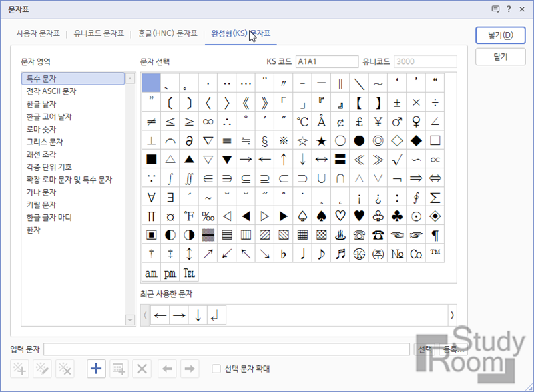Click the delete X icon in bottom toolbar
The width and height of the screenshot is (534, 392).
(x=142, y=369)
